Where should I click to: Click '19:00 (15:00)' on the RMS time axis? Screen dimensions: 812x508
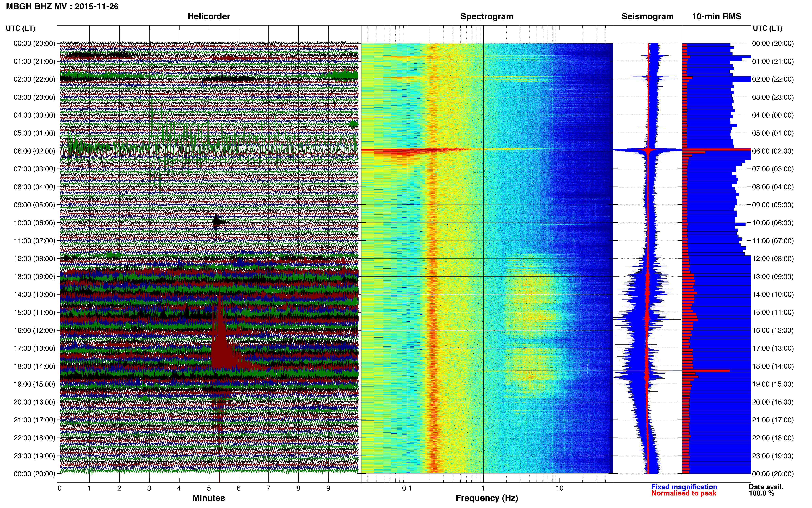point(773,384)
